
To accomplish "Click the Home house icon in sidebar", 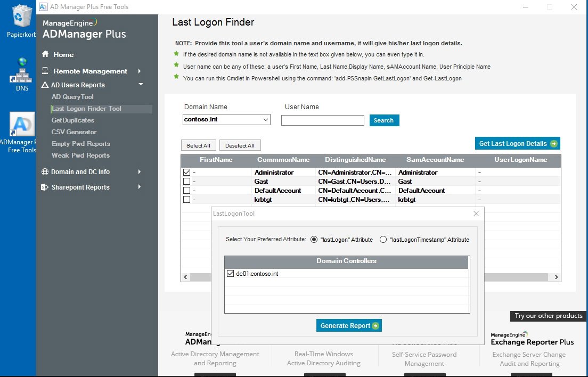I will point(45,54).
